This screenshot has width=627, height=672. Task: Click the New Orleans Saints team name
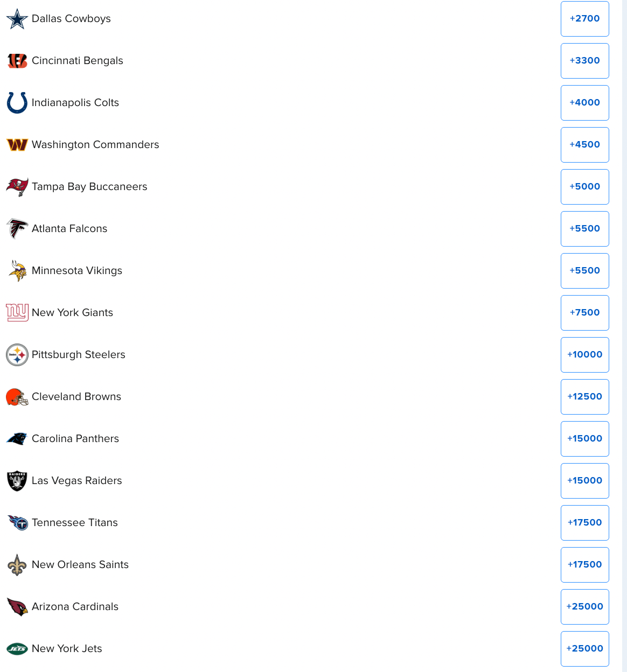80,565
